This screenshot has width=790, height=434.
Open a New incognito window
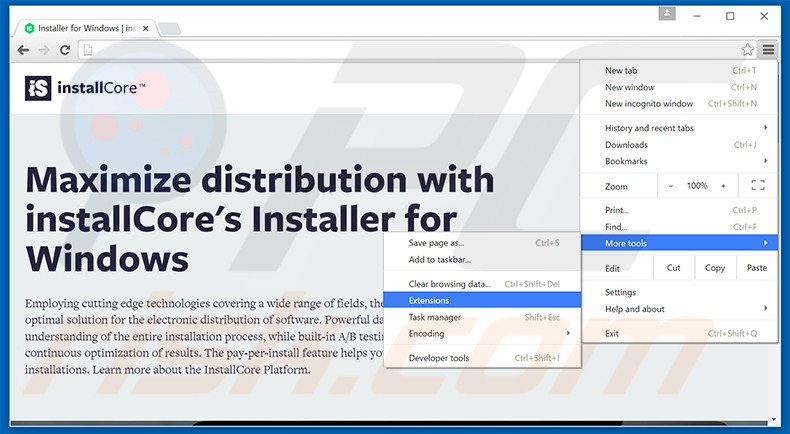(x=680, y=104)
